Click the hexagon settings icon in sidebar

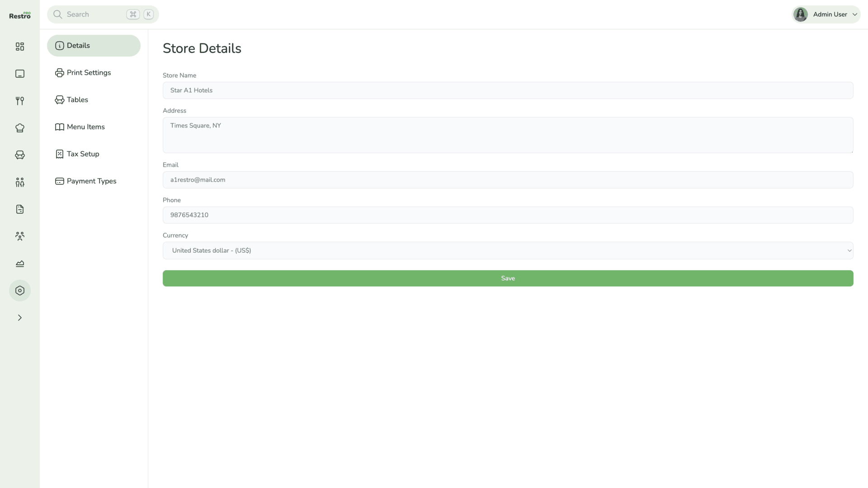20,291
